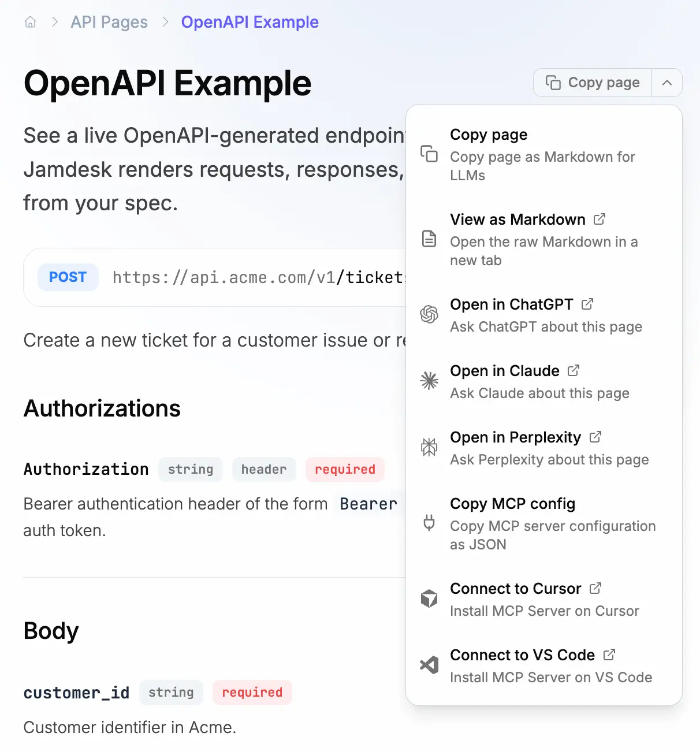The height and width of the screenshot is (751, 700).
Task: Open API Pages from the breadcrumb
Action: coord(109,22)
